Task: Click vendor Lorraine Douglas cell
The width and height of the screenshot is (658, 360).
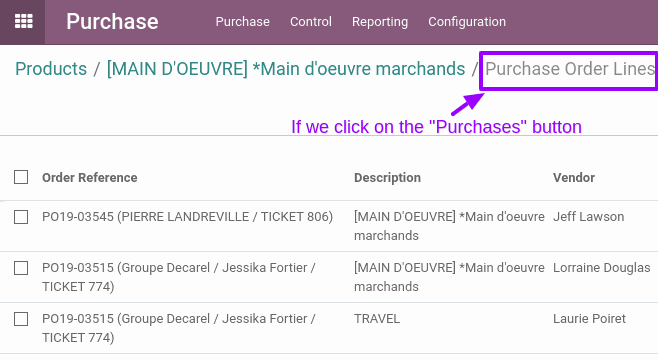Action: 601,268
